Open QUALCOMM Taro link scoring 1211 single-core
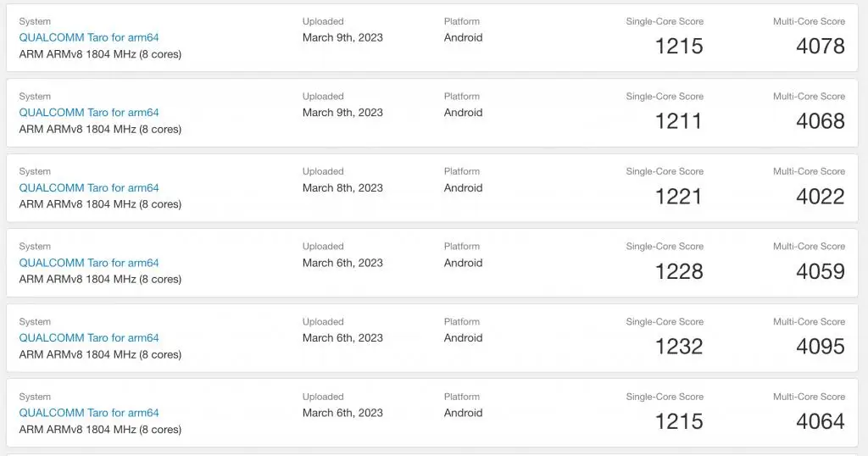 click(88, 113)
